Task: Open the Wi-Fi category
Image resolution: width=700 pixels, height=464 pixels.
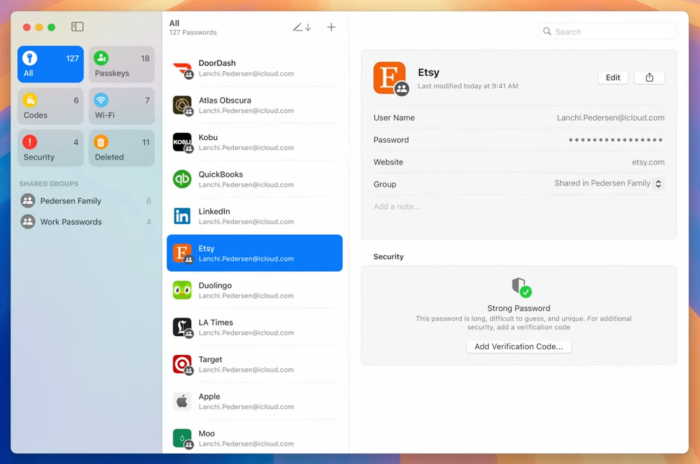Action: (x=121, y=106)
